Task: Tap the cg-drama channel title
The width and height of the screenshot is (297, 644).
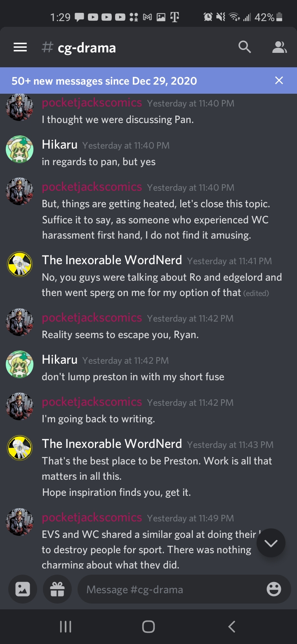Action: tap(87, 48)
